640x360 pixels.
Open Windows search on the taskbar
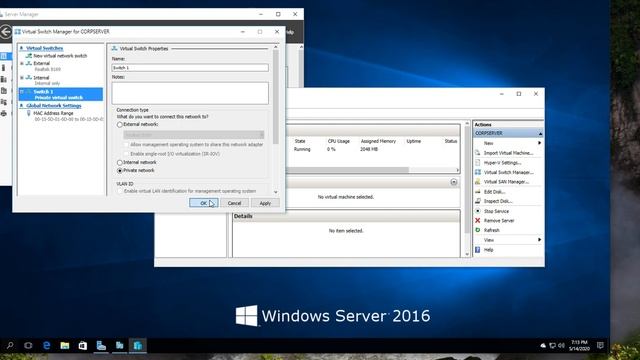coord(10,346)
